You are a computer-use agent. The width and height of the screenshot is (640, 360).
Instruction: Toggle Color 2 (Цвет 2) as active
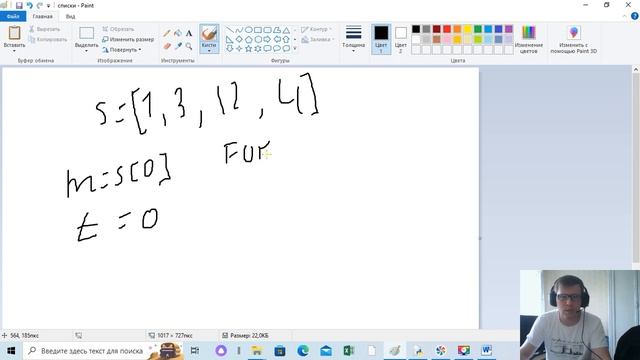click(401, 39)
